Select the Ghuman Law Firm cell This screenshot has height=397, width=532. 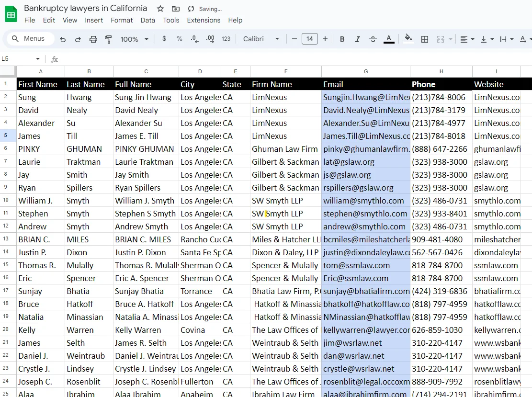286,149
